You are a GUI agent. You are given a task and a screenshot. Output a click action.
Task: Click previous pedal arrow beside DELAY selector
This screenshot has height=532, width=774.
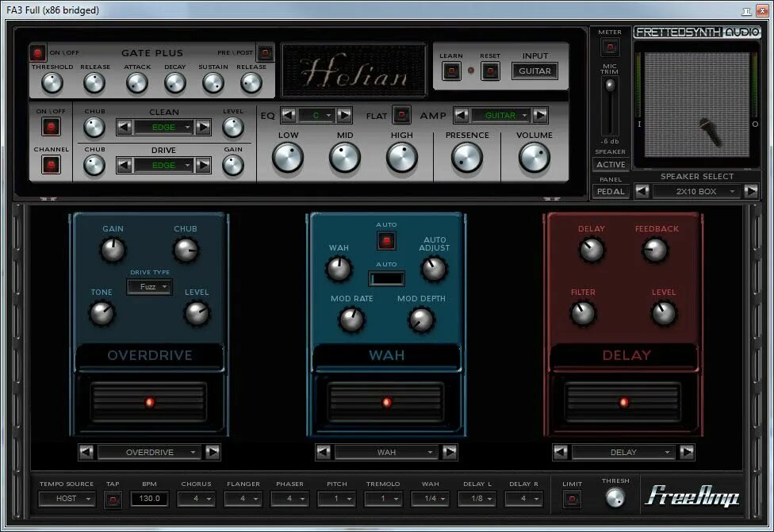tap(560, 452)
